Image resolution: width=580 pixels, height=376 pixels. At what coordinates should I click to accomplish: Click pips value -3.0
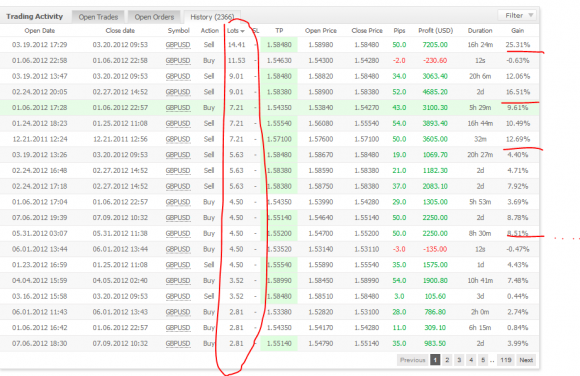click(x=399, y=249)
